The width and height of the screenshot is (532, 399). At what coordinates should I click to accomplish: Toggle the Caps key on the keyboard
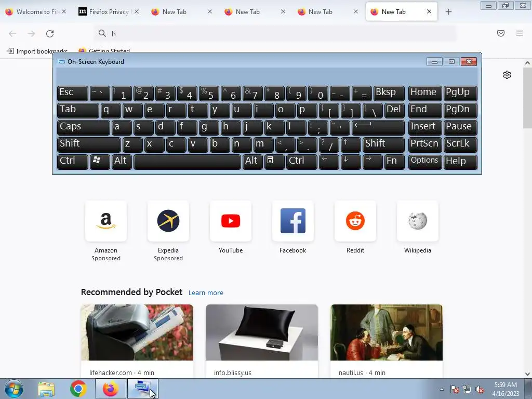point(84,128)
